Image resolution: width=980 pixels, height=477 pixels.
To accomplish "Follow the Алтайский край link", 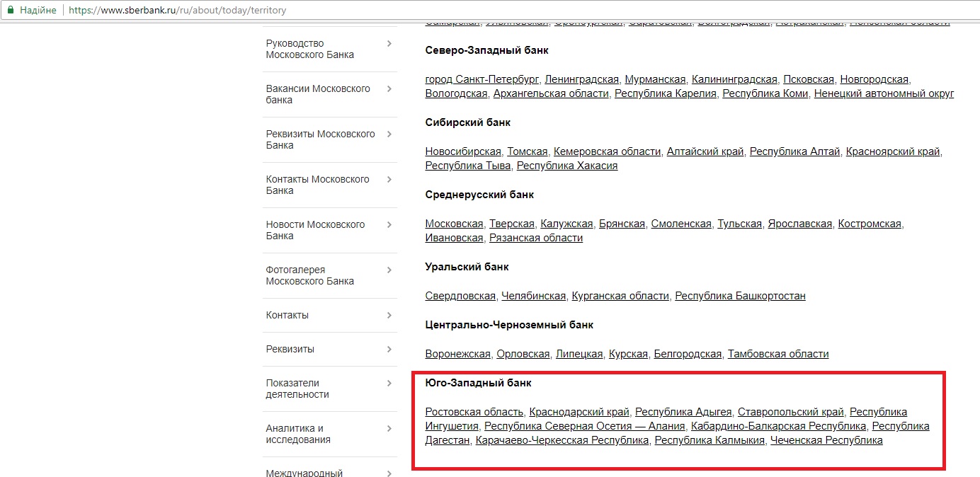I will (705, 151).
